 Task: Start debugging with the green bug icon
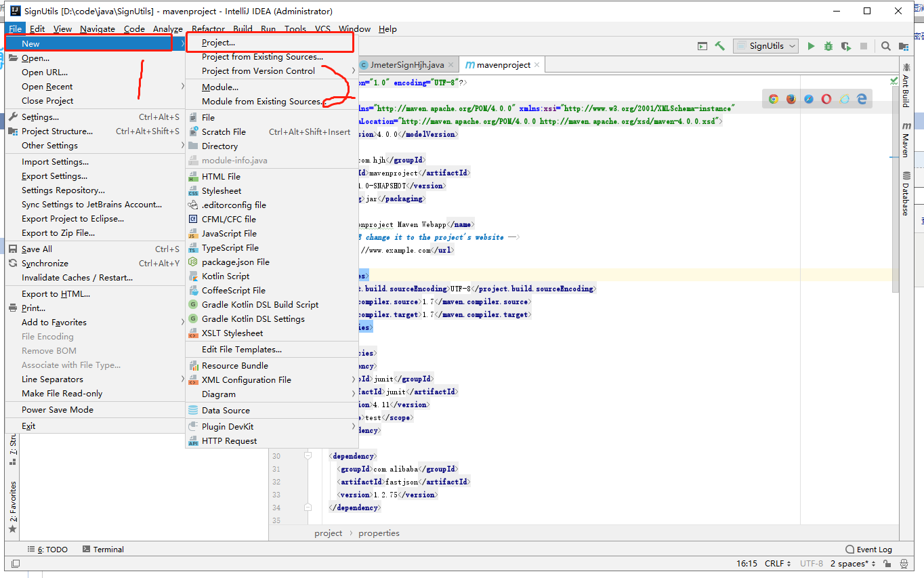coord(828,46)
